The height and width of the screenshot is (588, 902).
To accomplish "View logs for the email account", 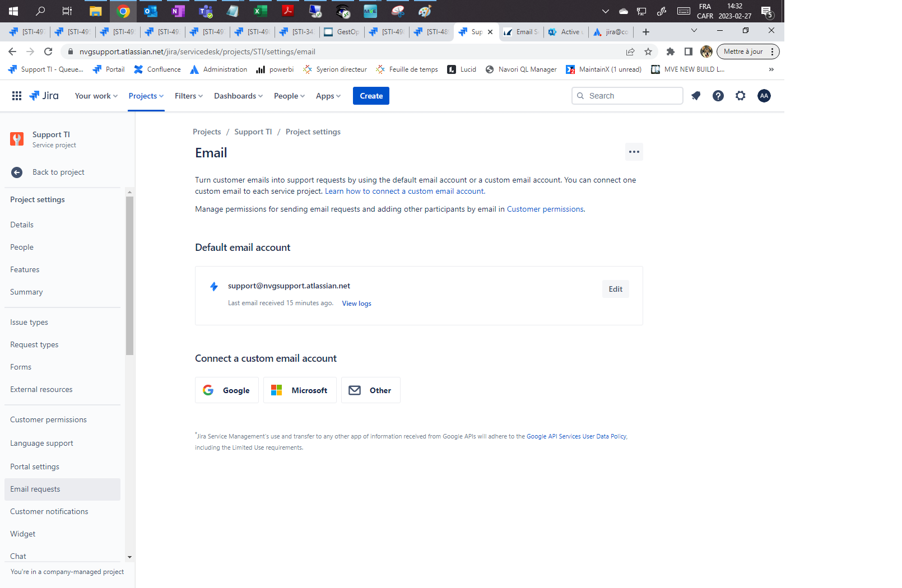I will (x=356, y=303).
